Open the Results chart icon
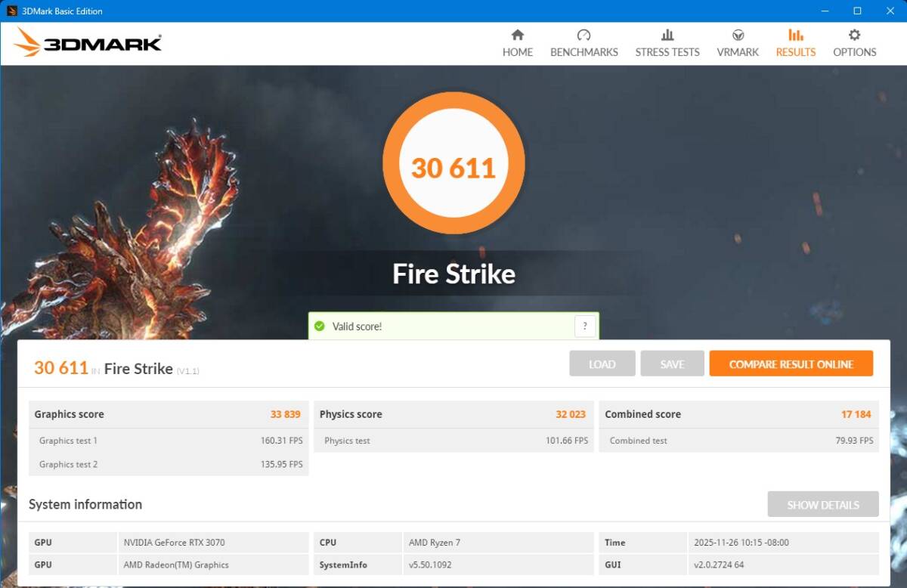Viewport: 907px width, 588px height. point(796,35)
